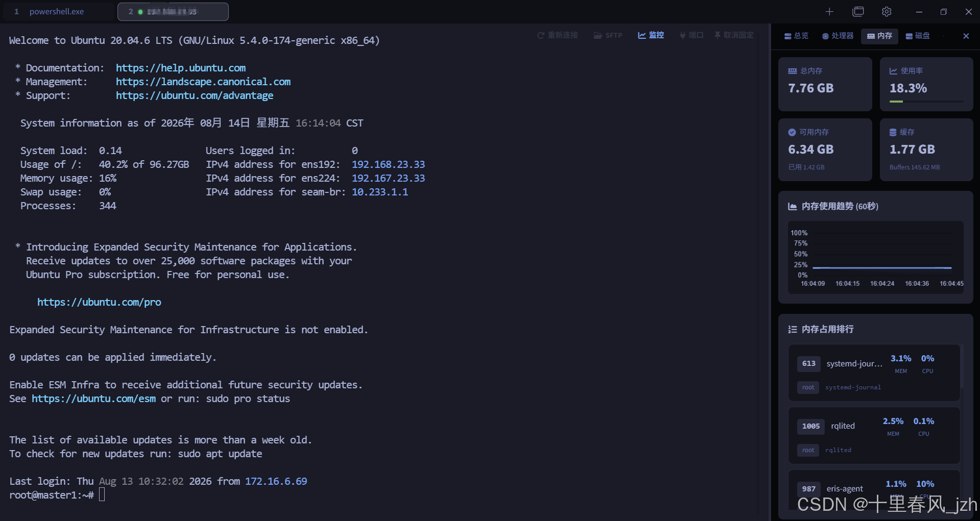Open the https://ubuntu.com/pro link
Viewport: 980px width, 521px height.
99,302
